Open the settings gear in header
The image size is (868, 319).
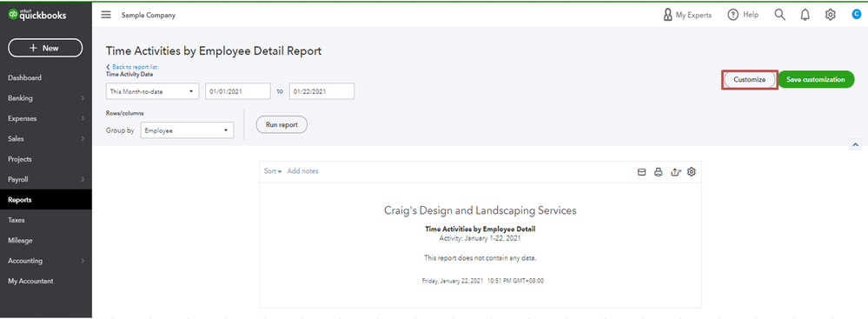[830, 15]
